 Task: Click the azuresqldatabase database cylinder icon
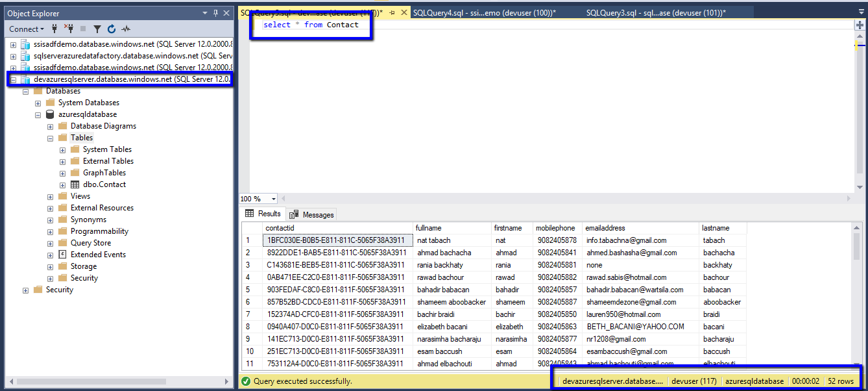coord(50,114)
